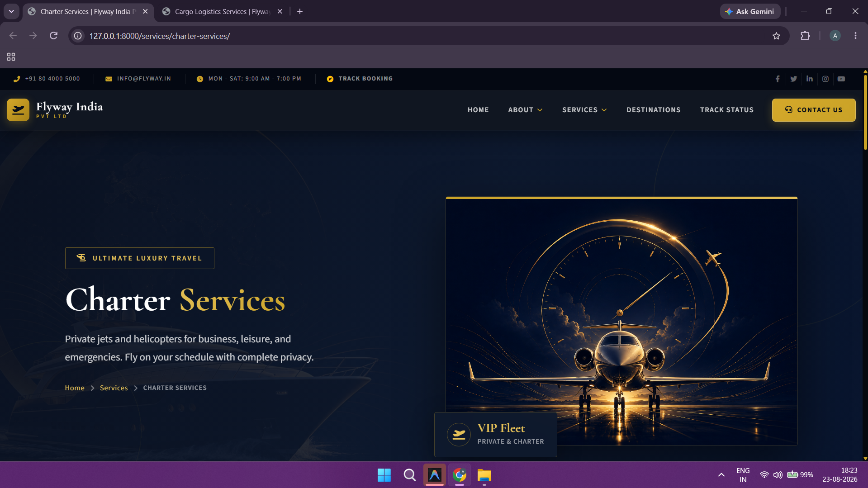Open Destinations nav item

pos(654,110)
